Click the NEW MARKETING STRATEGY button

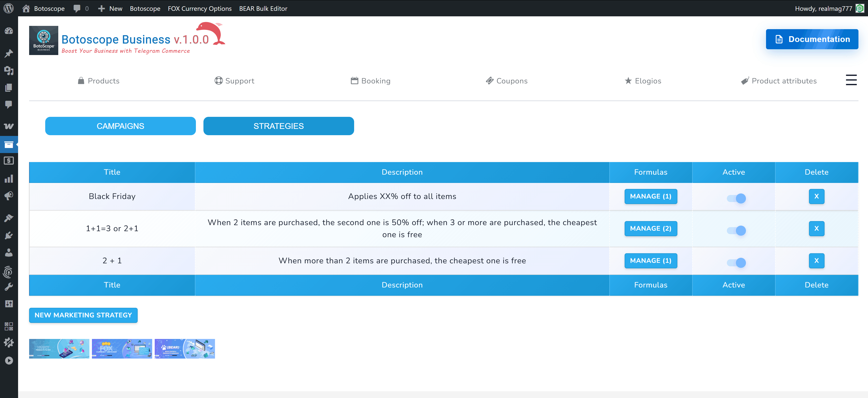tap(83, 315)
